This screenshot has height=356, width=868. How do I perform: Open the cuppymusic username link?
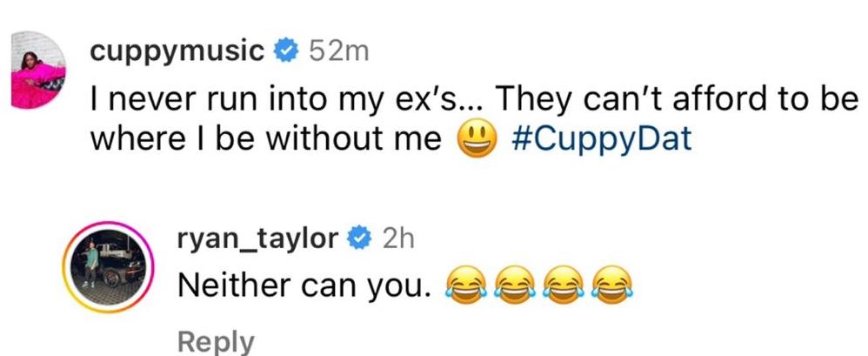pos(177,52)
